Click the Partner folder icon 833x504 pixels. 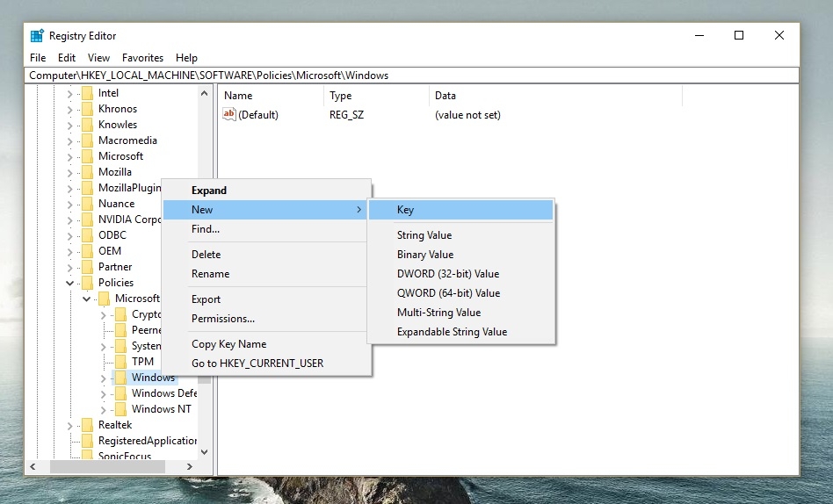pyautogui.click(x=87, y=267)
